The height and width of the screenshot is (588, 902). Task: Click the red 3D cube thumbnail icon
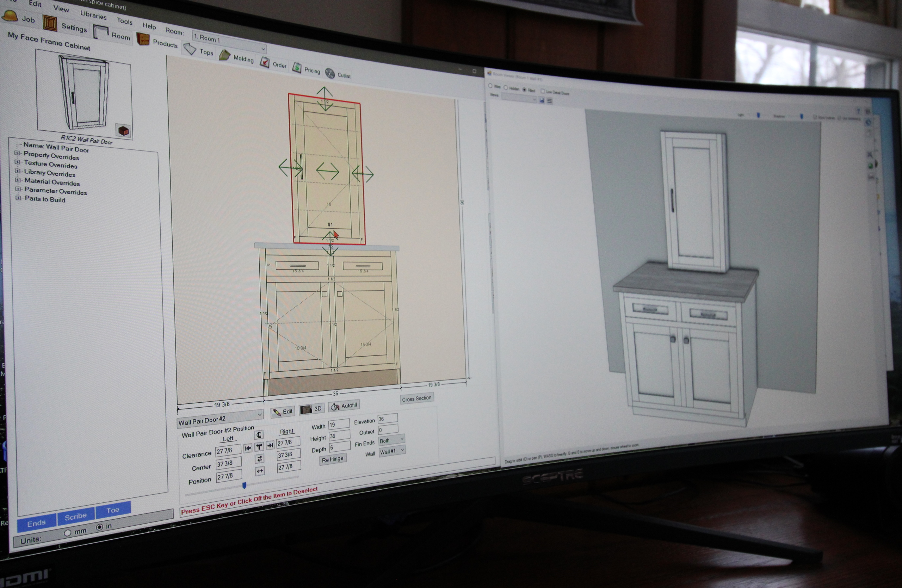[123, 131]
